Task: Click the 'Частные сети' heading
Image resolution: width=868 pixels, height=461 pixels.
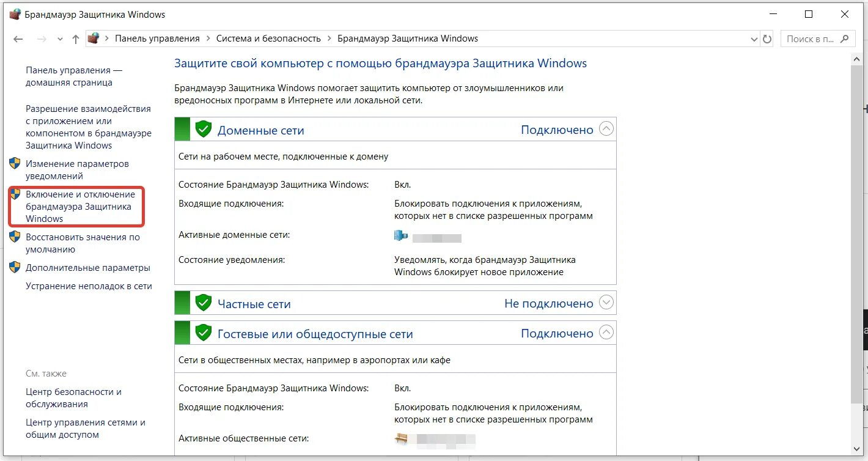Action: (x=254, y=304)
